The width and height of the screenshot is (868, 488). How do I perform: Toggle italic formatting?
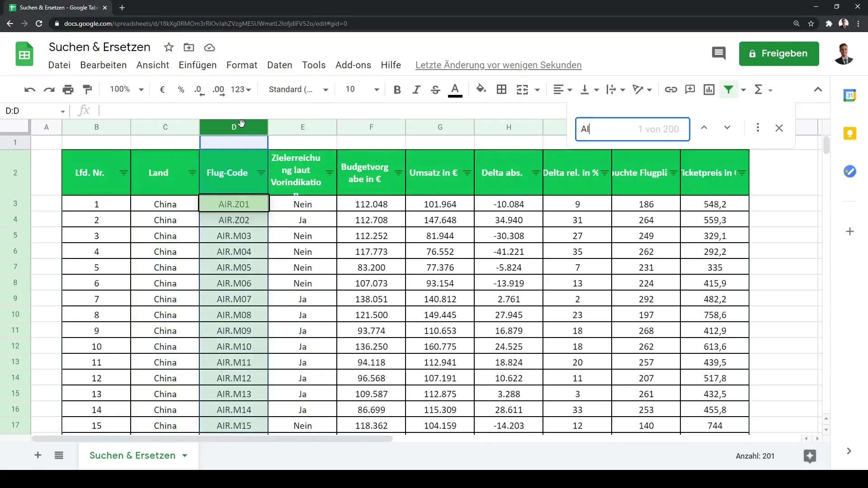pyautogui.click(x=416, y=89)
